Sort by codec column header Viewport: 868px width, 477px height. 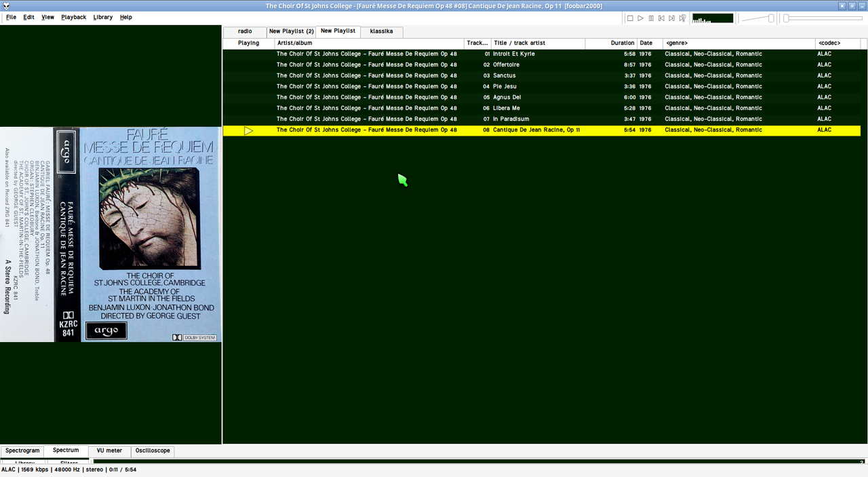pyautogui.click(x=838, y=43)
